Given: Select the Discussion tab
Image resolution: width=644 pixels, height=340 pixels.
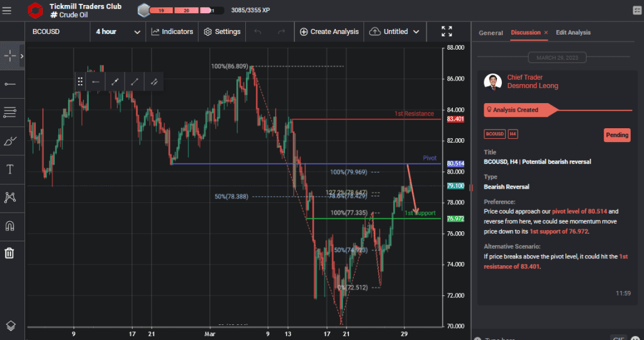Looking at the screenshot, I should click(x=525, y=33).
